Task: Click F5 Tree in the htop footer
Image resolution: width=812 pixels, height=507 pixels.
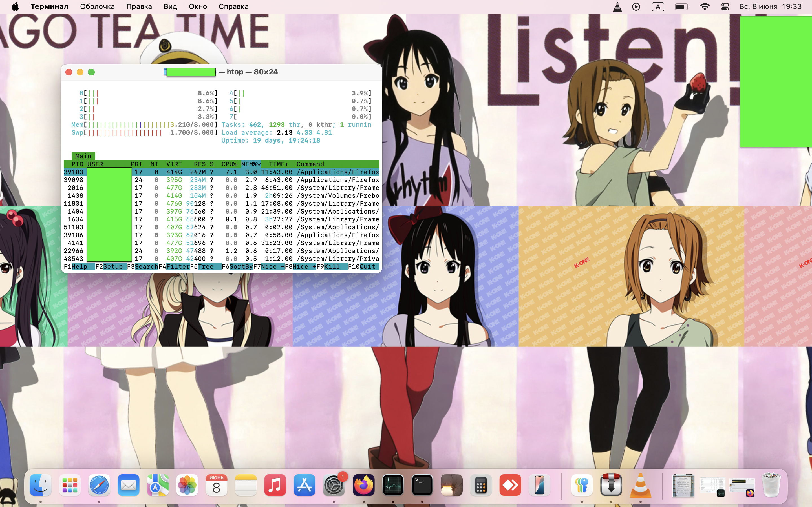Action: click(205, 266)
